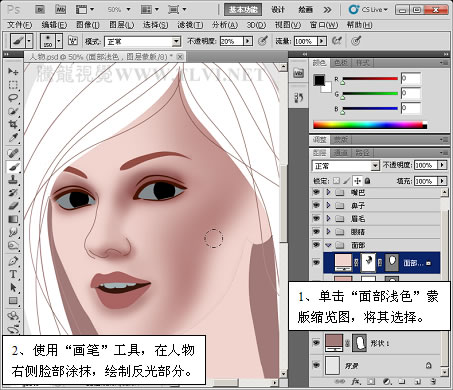Select the Move tool
The height and width of the screenshot is (390, 453).
(x=13, y=71)
